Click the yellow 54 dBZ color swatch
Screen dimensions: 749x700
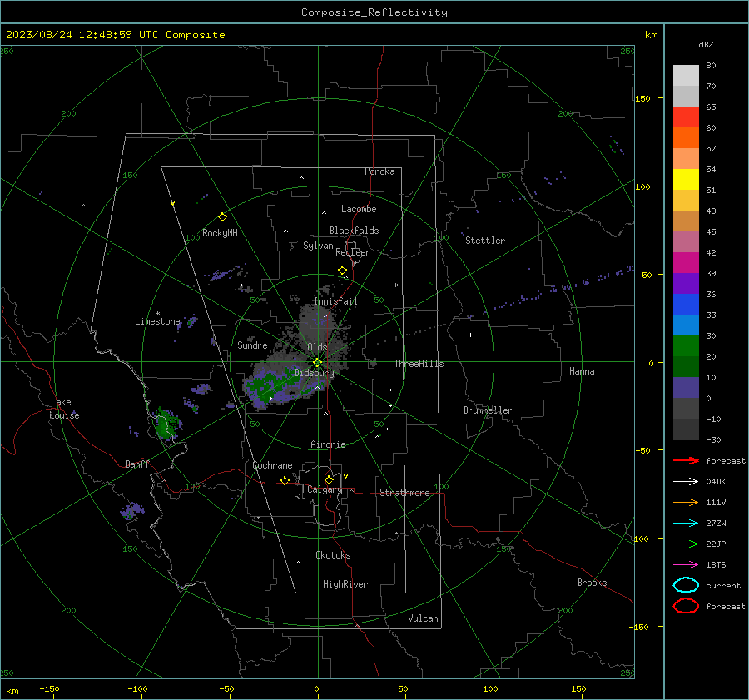tap(686, 180)
